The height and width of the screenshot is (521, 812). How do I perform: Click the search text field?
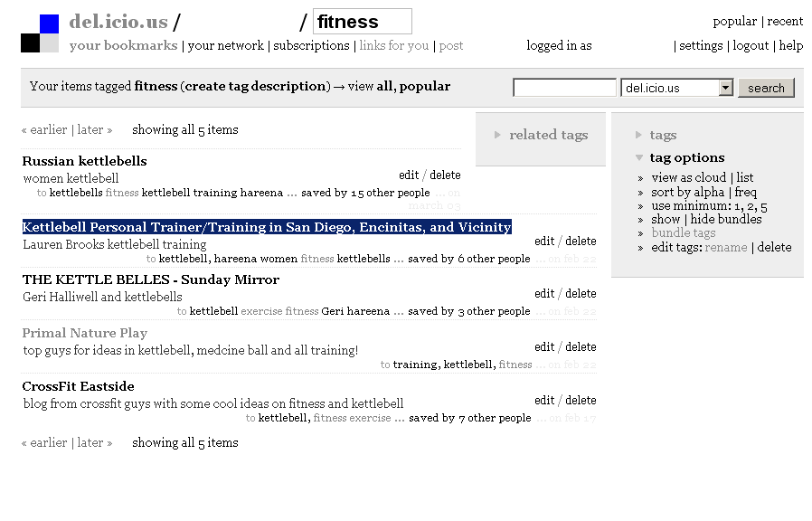pos(564,88)
